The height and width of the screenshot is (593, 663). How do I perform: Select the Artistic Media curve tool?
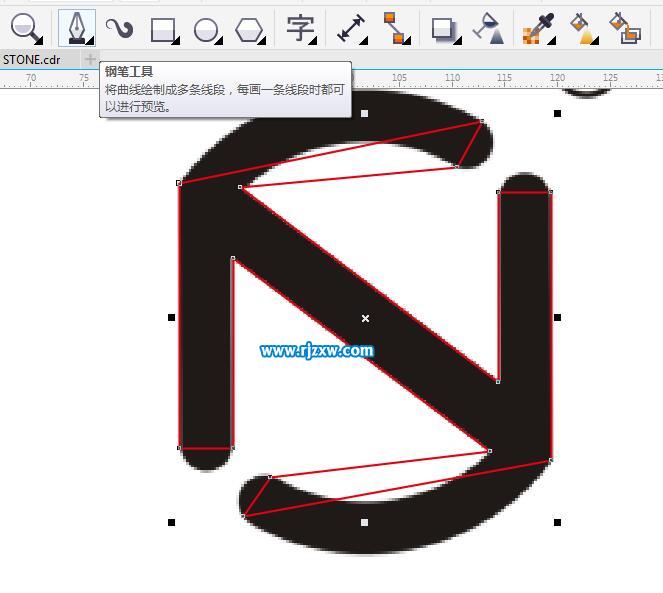click(x=120, y=28)
